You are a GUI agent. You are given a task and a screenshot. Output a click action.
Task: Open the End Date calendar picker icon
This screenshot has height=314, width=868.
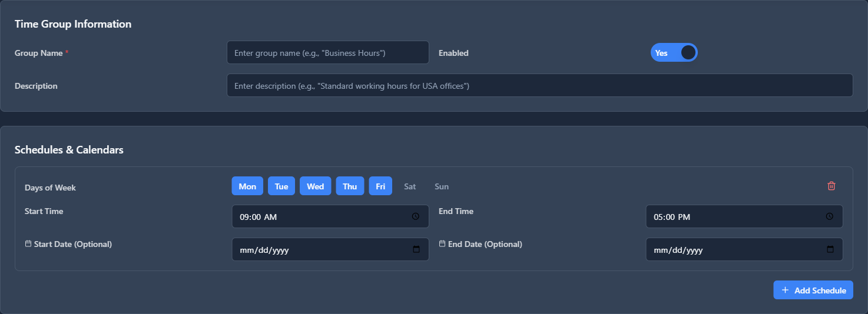[x=830, y=249]
